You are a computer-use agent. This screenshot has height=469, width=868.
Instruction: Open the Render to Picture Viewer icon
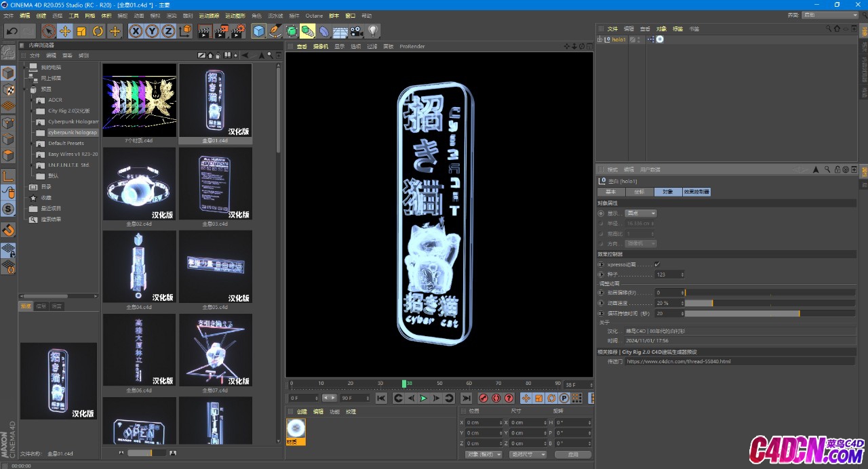coord(221,31)
